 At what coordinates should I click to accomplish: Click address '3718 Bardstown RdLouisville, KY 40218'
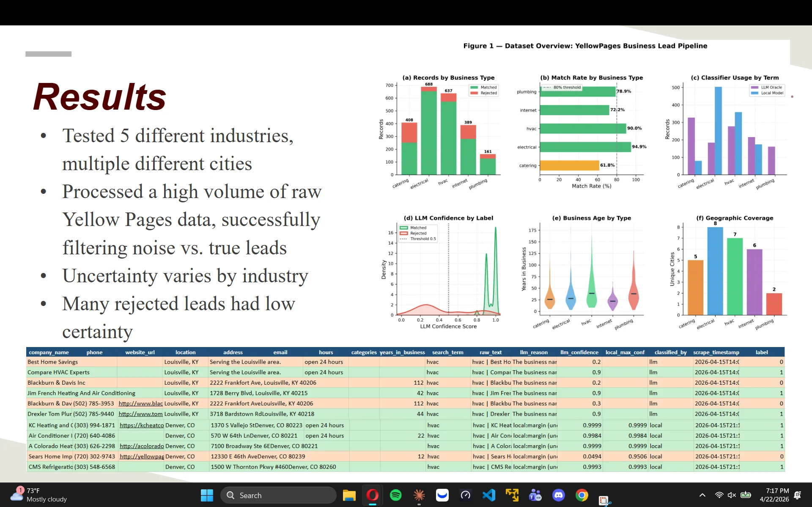point(262,414)
